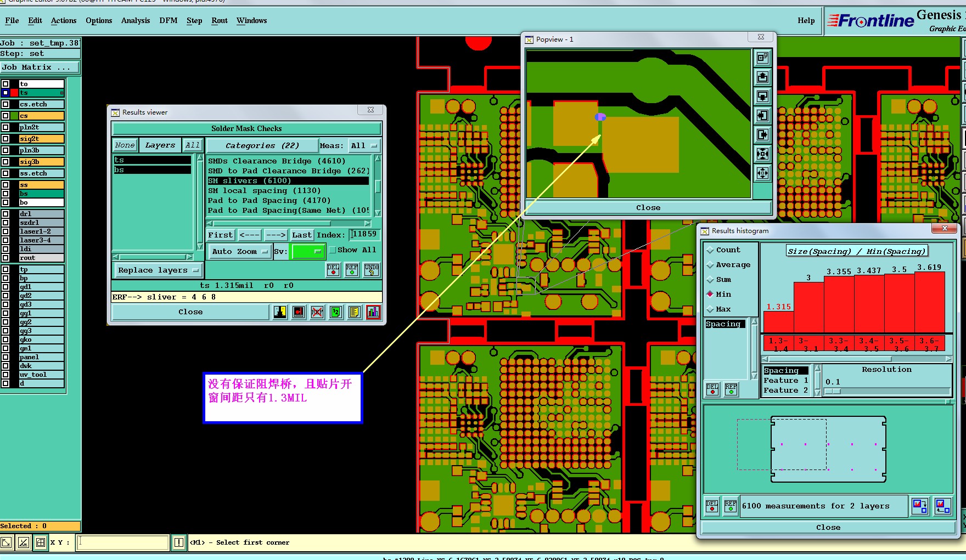This screenshot has height=560, width=966.
Task: Open the histogram bar chart icon
Action: click(373, 312)
